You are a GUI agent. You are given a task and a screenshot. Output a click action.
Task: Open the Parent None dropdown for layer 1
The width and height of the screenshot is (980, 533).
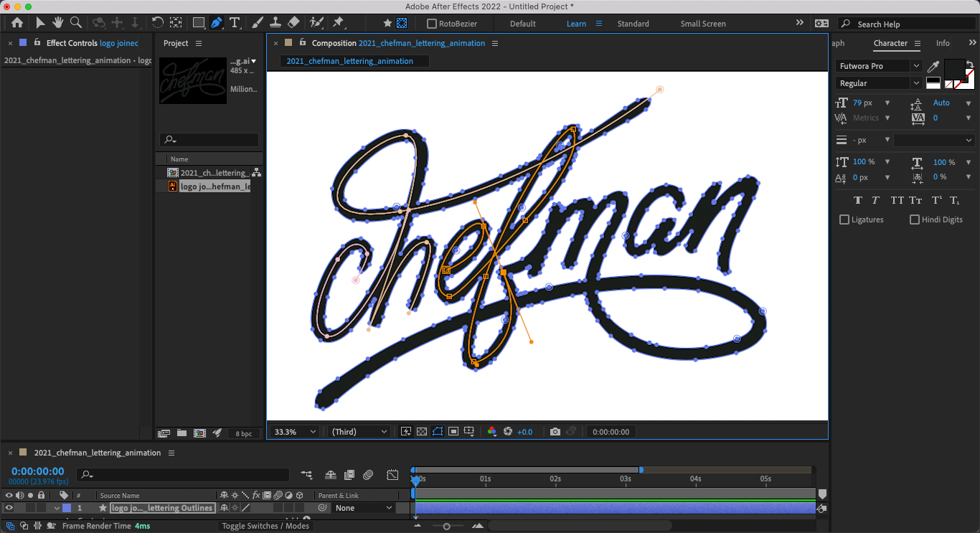point(364,508)
